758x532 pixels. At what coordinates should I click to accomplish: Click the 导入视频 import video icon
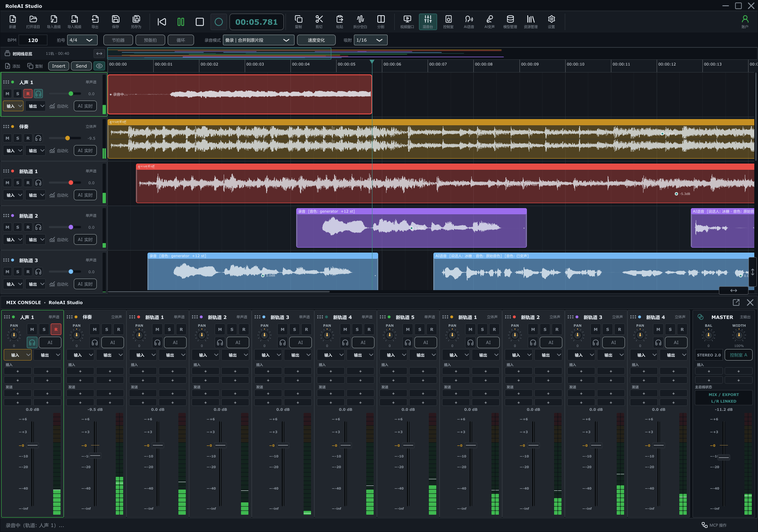[75, 21]
